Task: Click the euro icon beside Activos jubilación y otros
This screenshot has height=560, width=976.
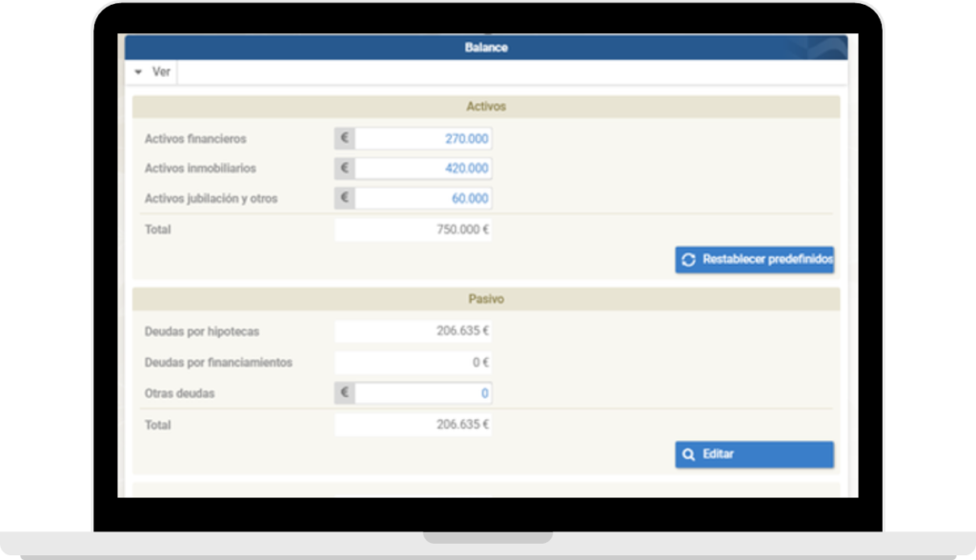Action: click(x=345, y=198)
